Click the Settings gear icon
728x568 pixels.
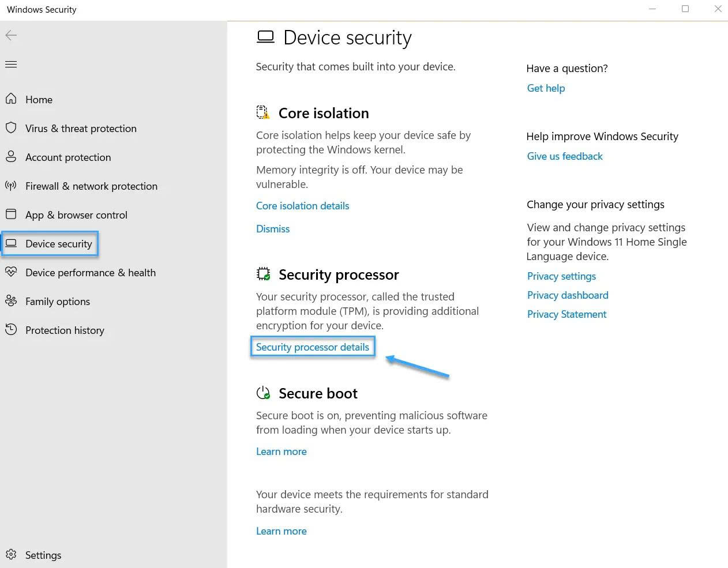tap(11, 555)
